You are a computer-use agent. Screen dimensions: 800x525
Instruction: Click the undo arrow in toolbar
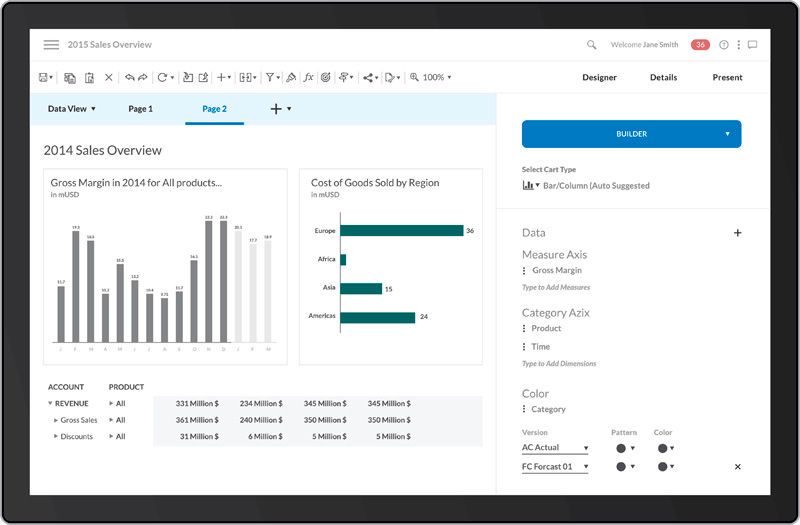130,77
